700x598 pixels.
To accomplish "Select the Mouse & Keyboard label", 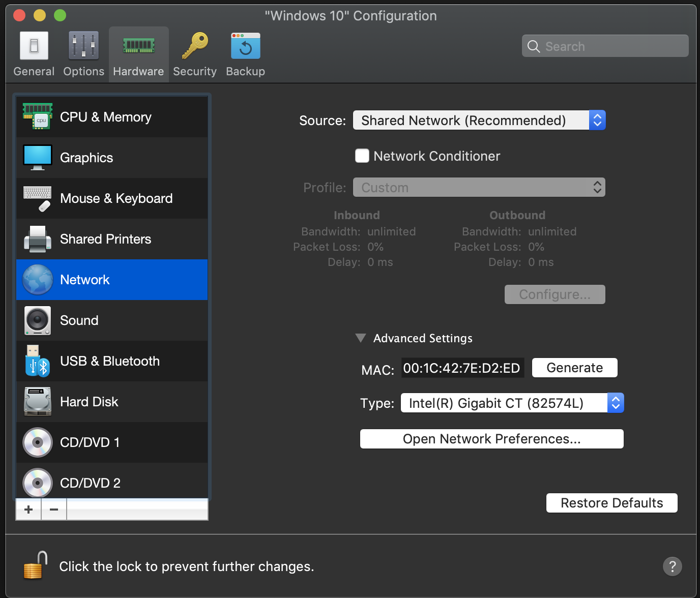I will point(116,198).
